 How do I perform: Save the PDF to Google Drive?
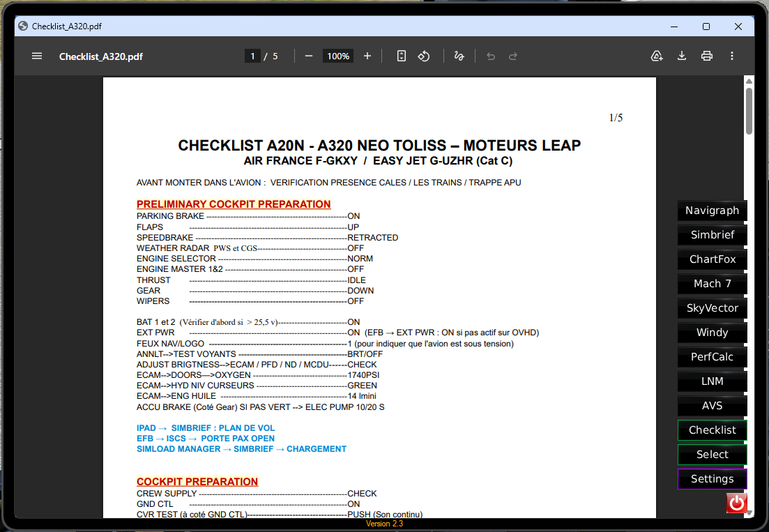pyautogui.click(x=657, y=56)
